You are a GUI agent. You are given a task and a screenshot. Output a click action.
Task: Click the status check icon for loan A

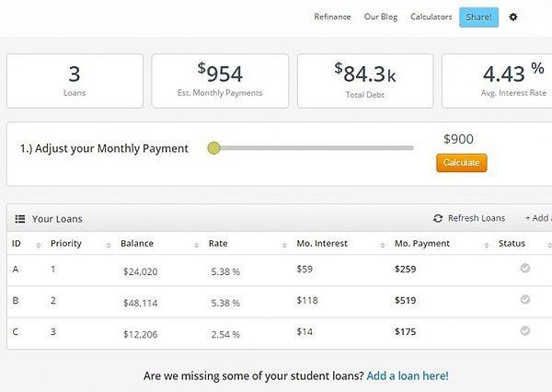point(525,268)
